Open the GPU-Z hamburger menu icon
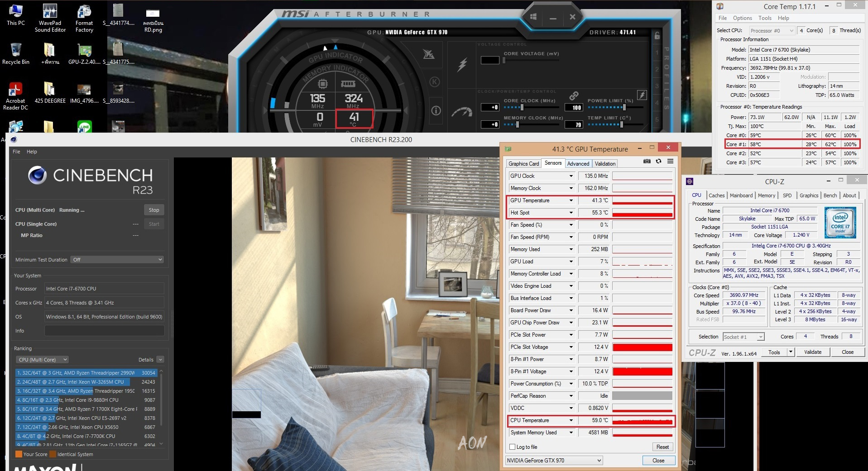868x471 pixels. (x=670, y=162)
